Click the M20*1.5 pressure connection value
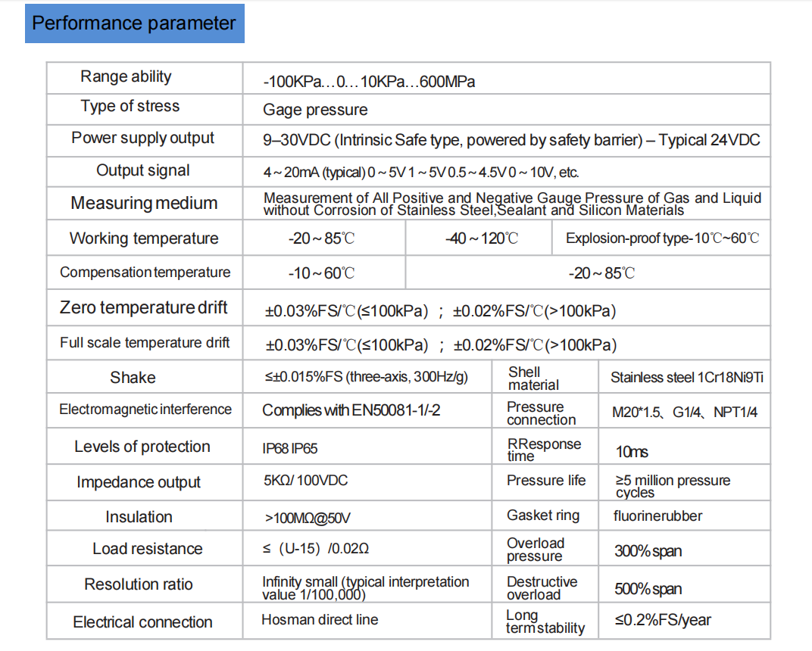 pos(685,413)
